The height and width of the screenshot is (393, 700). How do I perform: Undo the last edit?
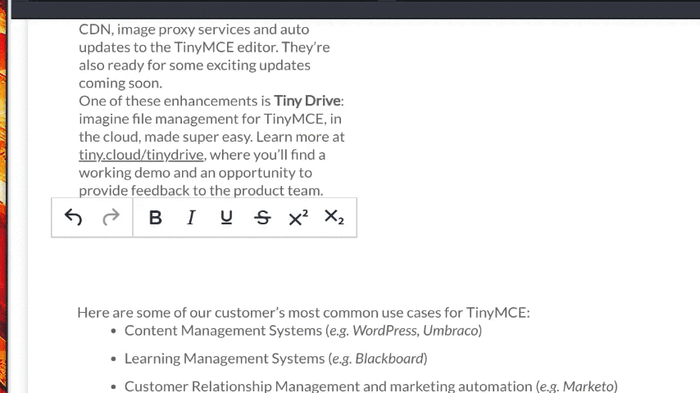click(x=73, y=218)
